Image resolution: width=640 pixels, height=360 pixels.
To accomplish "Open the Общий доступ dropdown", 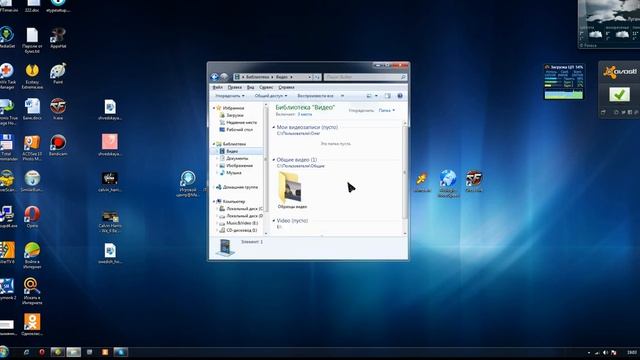I will click(271, 96).
